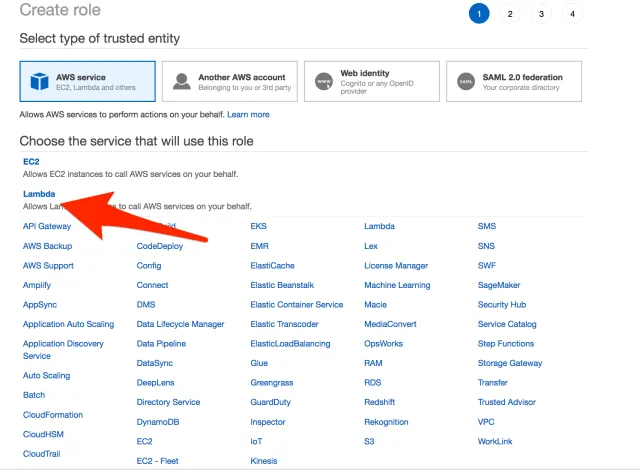Select Kinesis service
This screenshot has width=640, height=471.
click(264, 461)
